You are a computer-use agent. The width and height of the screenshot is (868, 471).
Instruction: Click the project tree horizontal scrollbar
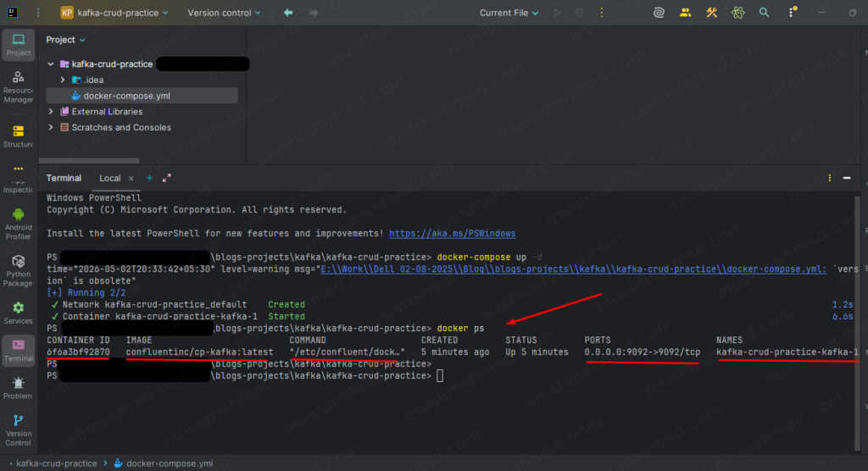pyautogui.click(x=88, y=161)
